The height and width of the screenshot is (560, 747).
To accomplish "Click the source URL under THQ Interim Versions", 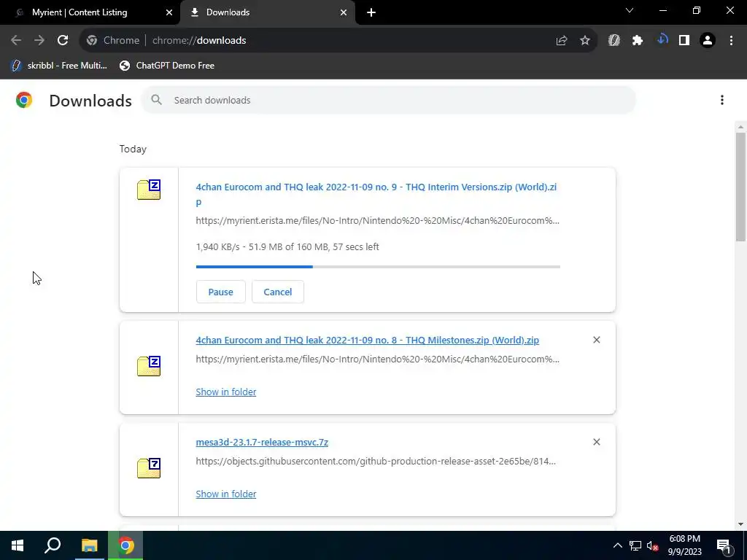I will pos(377,220).
